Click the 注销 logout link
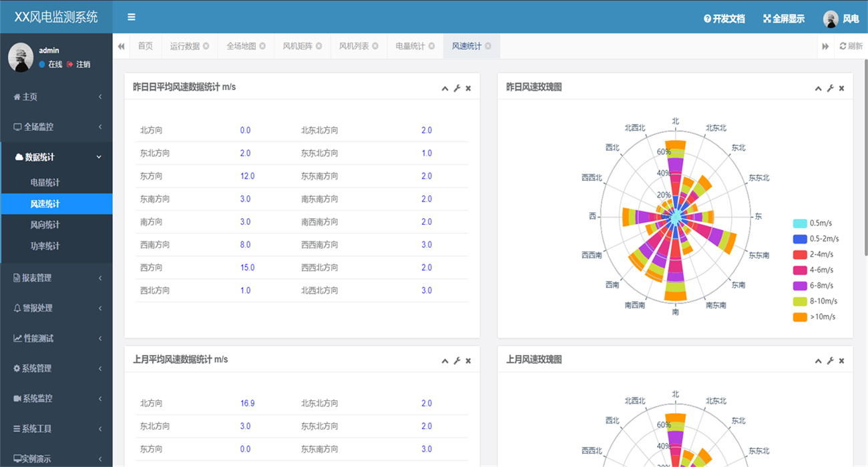 (x=79, y=65)
